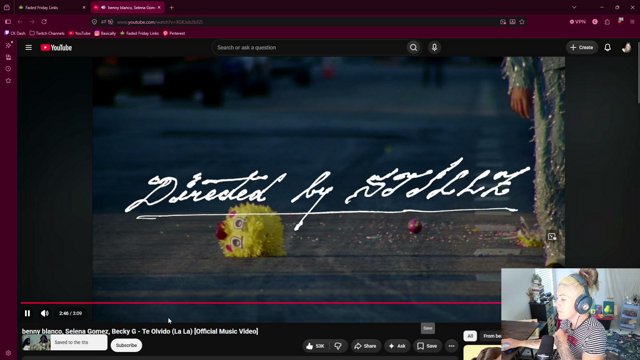Toggle the VPN button in the address bar
Screen dimensions: 640x360
click(x=578, y=22)
